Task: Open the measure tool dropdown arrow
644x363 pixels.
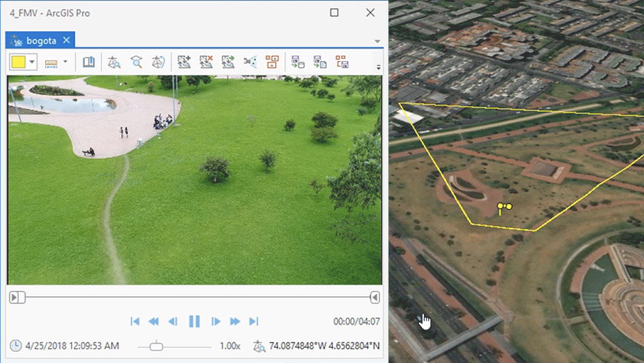Action: coord(65,62)
